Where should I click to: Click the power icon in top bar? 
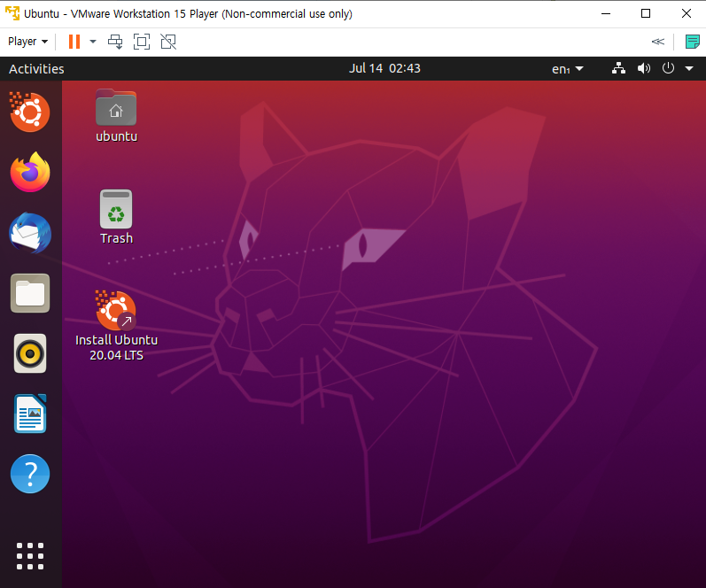point(668,68)
